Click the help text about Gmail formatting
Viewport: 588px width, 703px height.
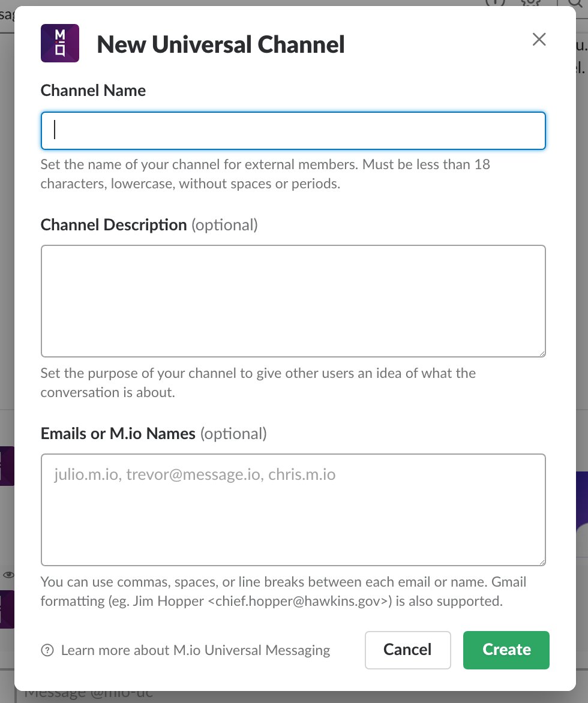coord(283,591)
